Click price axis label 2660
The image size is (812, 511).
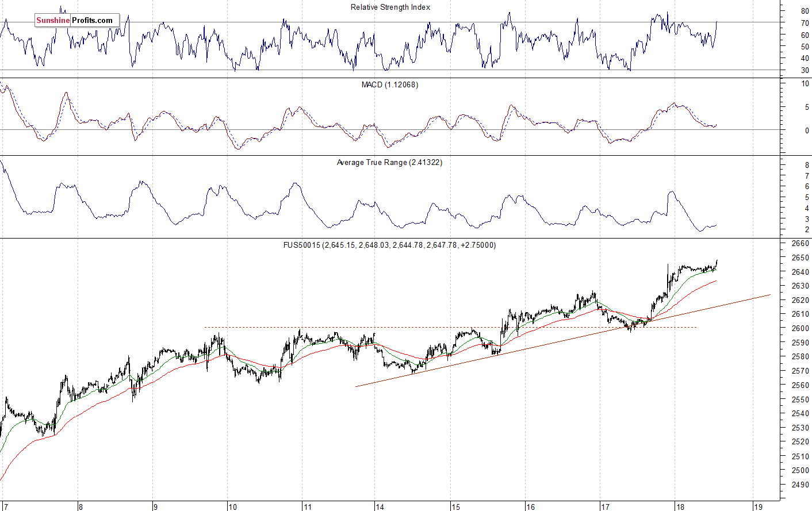tap(800, 243)
